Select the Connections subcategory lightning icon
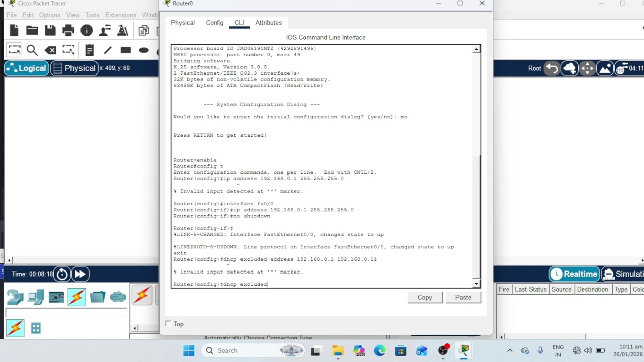This screenshot has width=644, height=362. pos(15,328)
